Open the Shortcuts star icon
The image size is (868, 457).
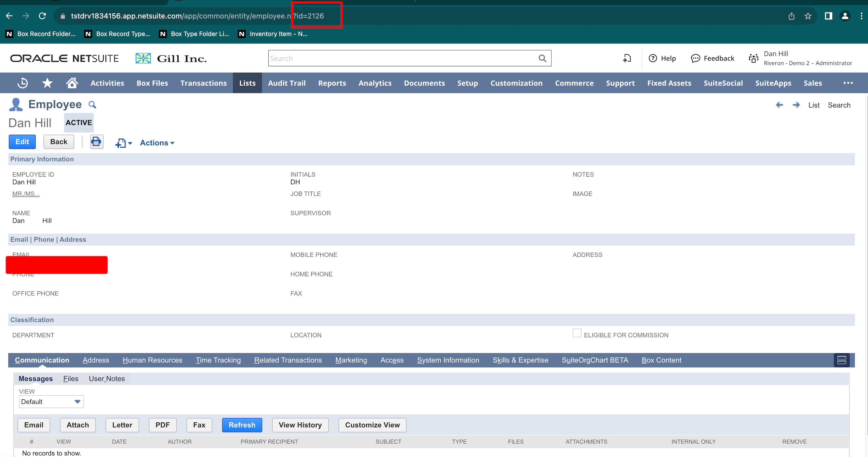tap(47, 83)
